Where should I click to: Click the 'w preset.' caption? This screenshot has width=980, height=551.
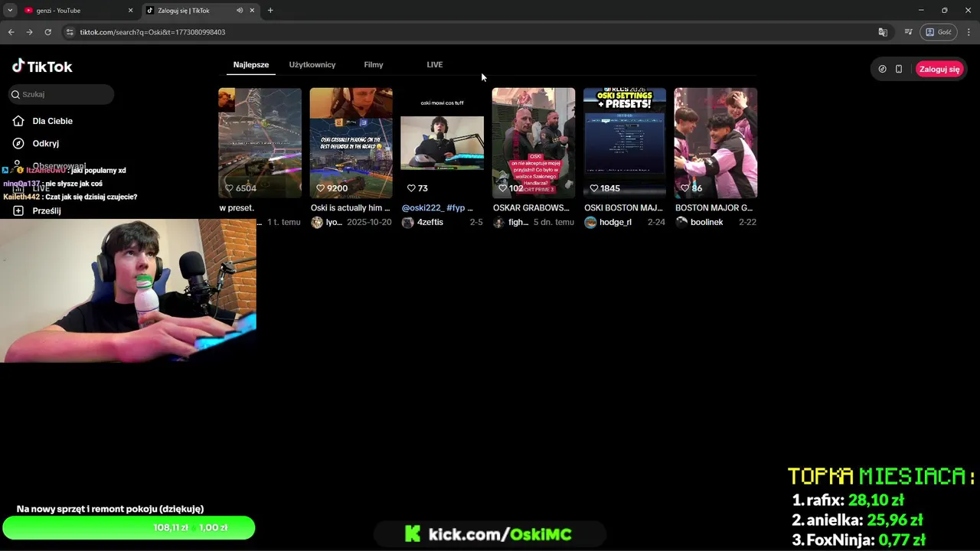[x=237, y=208]
